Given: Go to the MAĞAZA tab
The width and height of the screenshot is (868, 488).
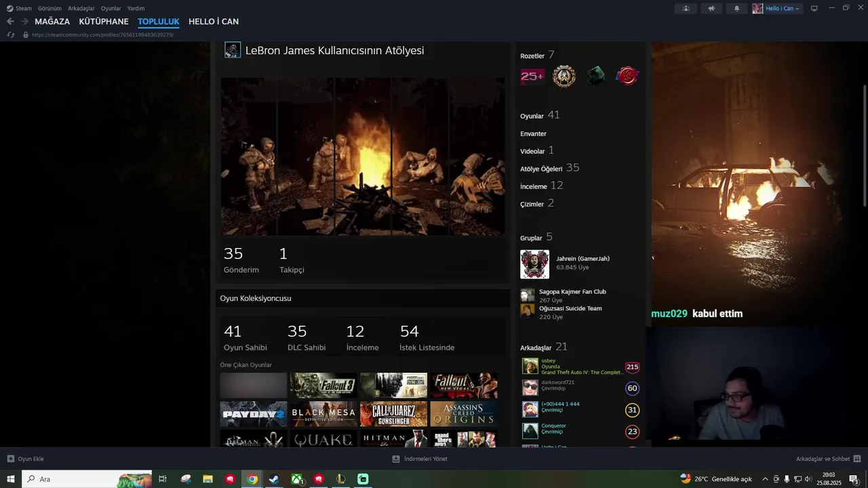Looking at the screenshot, I should point(52,22).
